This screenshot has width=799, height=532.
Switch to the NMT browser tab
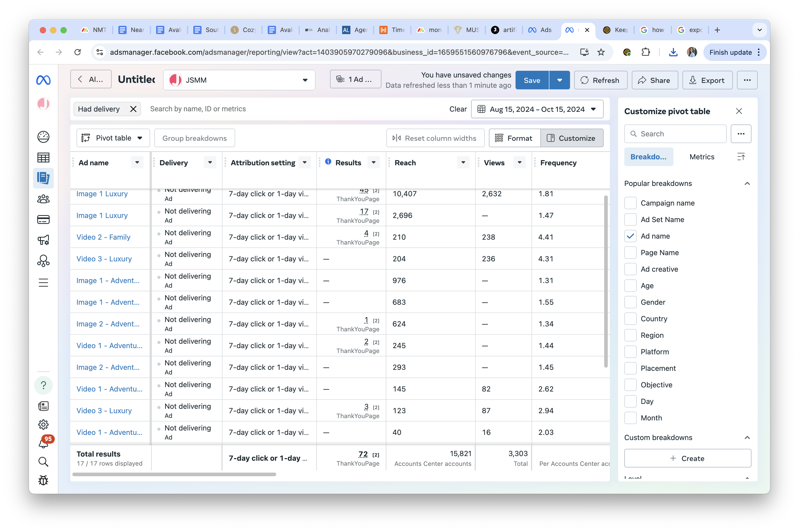(x=94, y=30)
